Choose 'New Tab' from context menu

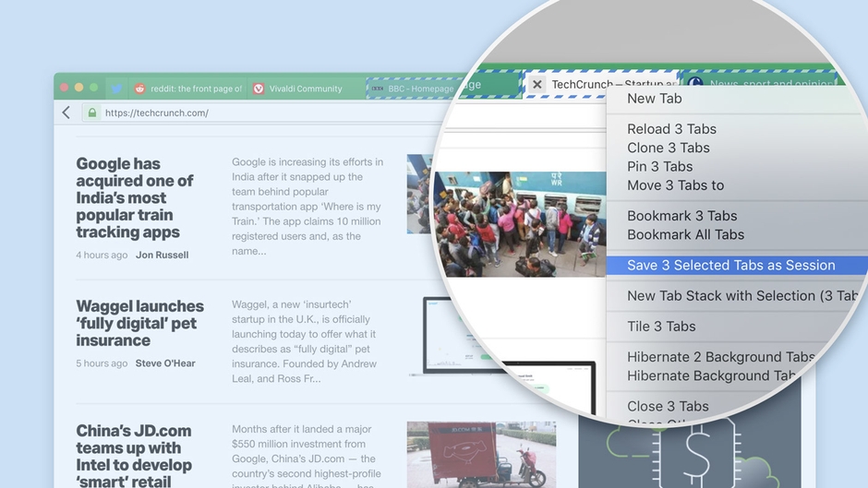tap(654, 99)
